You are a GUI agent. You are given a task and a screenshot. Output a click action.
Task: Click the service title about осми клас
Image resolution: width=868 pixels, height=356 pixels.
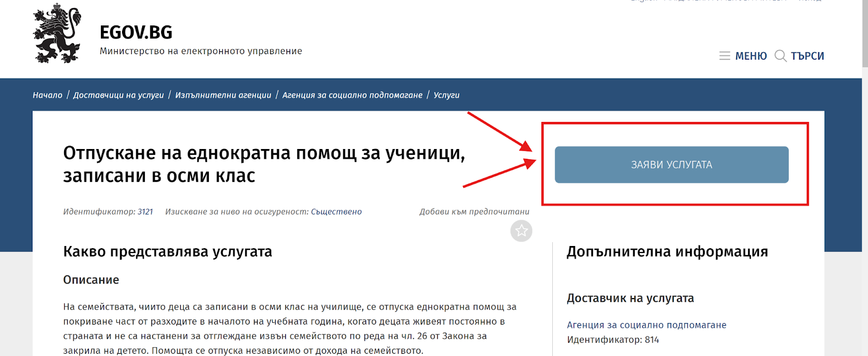click(x=264, y=164)
